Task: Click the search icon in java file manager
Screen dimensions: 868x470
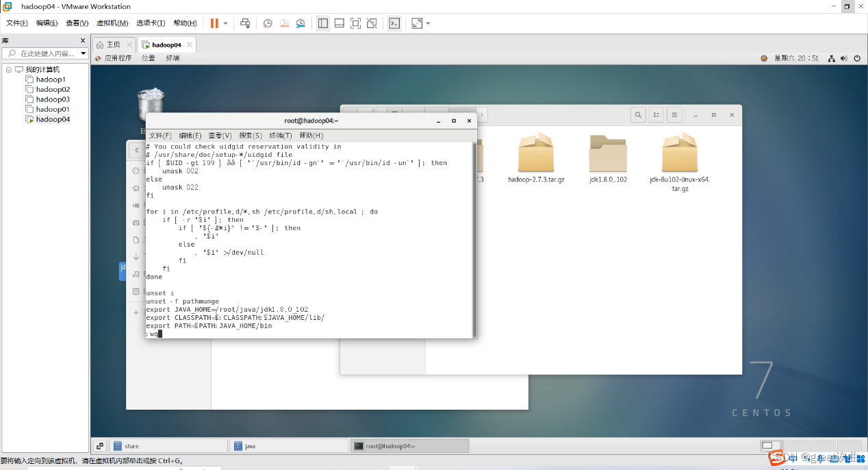Action: pyautogui.click(x=638, y=115)
